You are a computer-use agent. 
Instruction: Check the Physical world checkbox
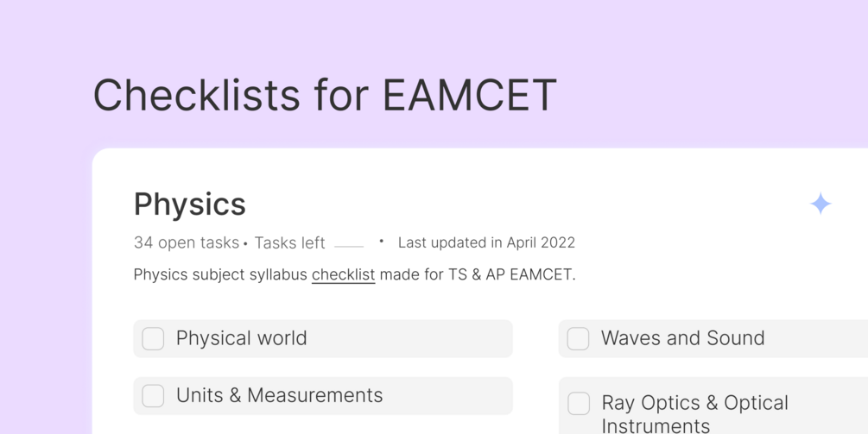(x=153, y=338)
